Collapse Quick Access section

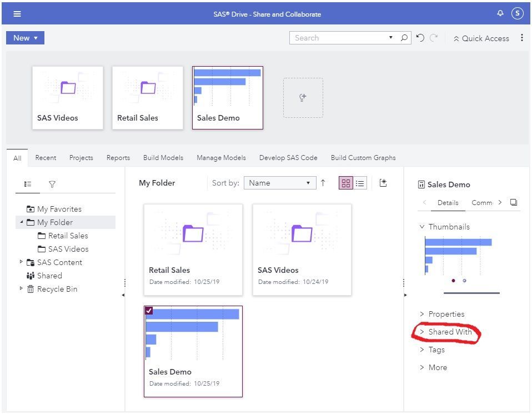click(x=481, y=38)
